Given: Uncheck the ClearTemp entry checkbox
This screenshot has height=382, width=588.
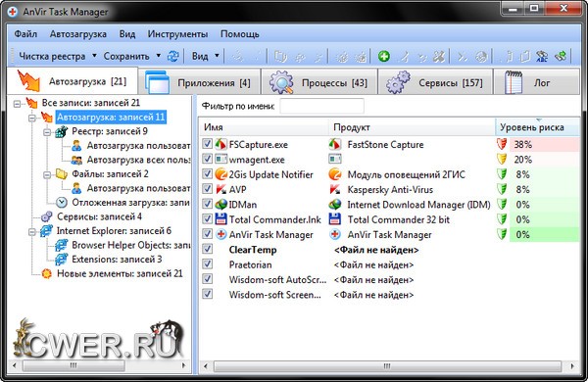Looking at the screenshot, I should point(208,249).
